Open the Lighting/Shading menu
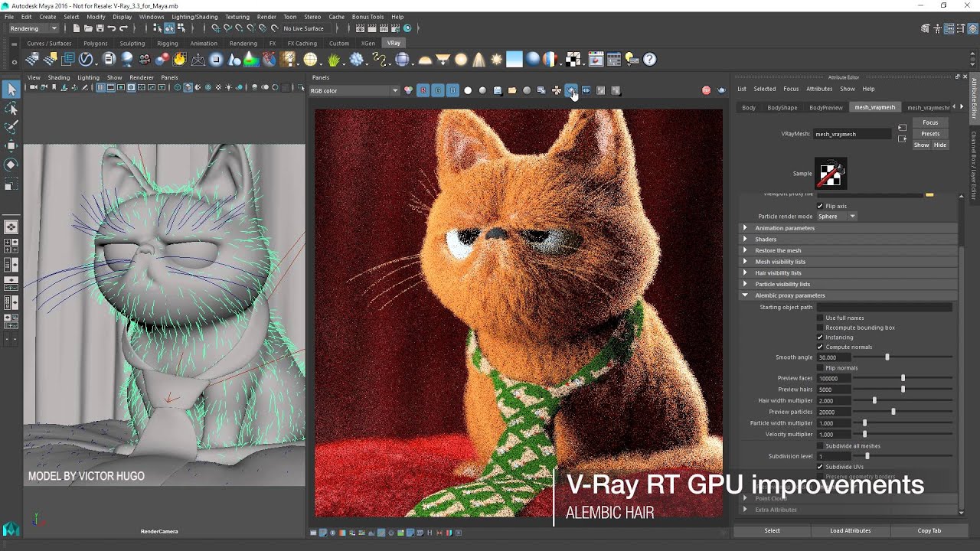Viewport: 980px width, 551px height. tap(194, 17)
